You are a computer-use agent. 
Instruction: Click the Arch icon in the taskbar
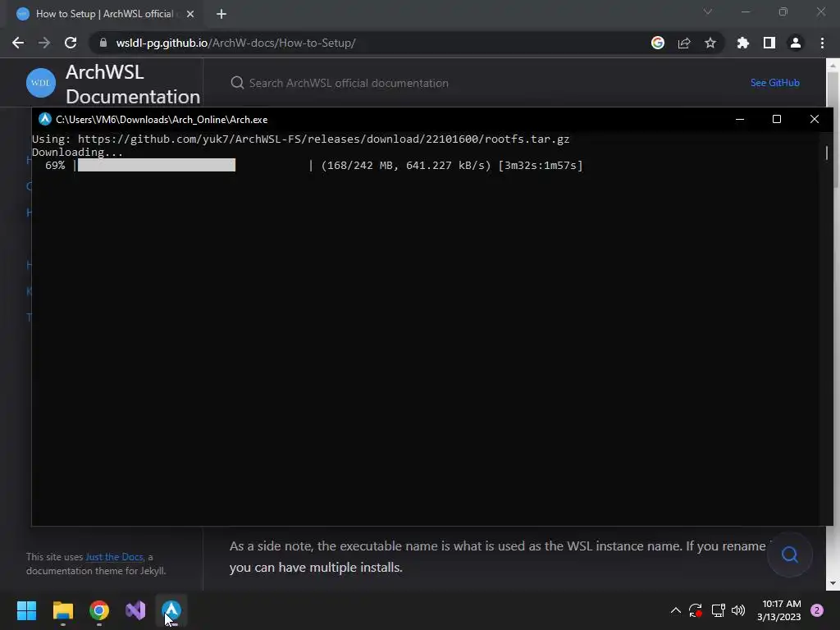coord(171,610)
